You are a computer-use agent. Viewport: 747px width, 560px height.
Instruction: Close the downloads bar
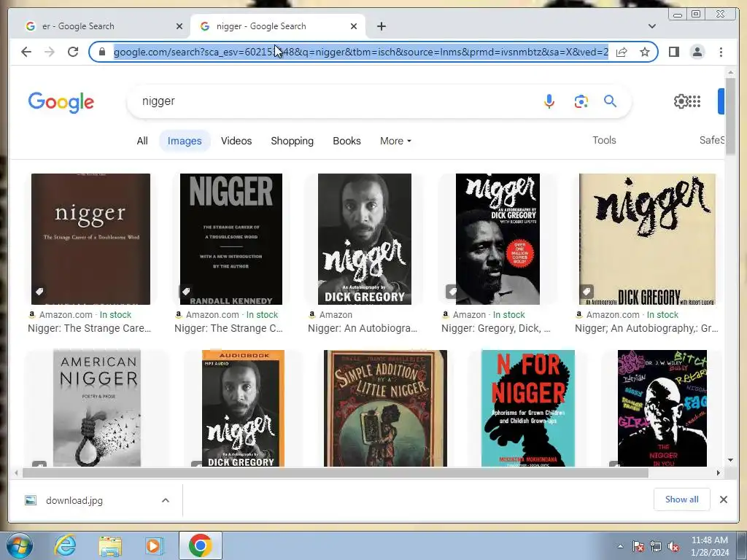[723, 499]
